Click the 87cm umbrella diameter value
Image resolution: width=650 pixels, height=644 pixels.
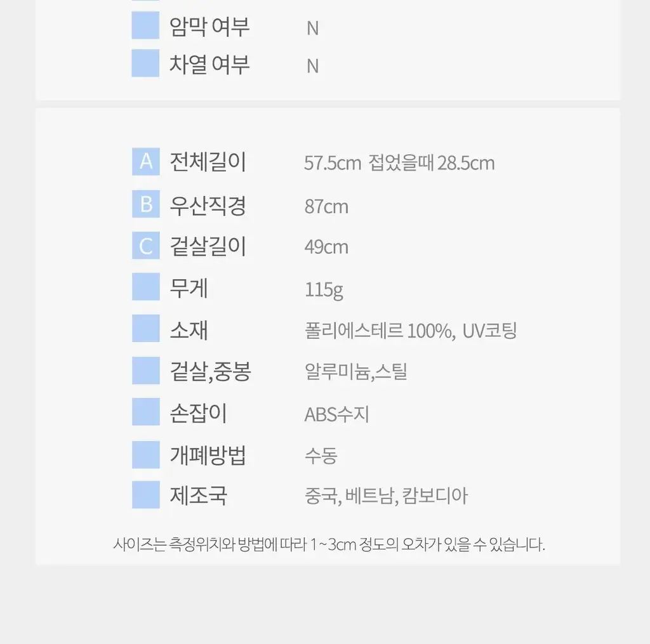(326, 206)
